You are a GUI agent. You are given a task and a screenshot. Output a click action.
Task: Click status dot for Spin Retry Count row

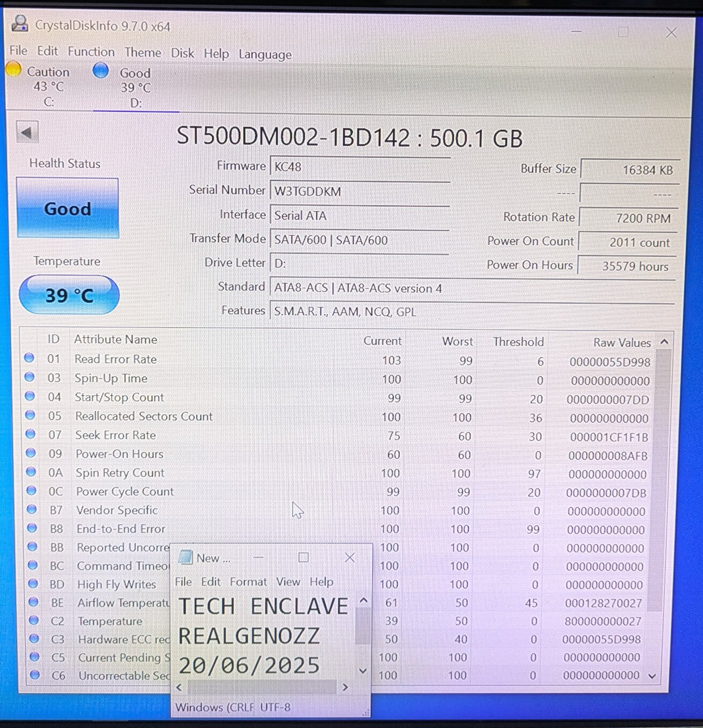pos(31,472)
